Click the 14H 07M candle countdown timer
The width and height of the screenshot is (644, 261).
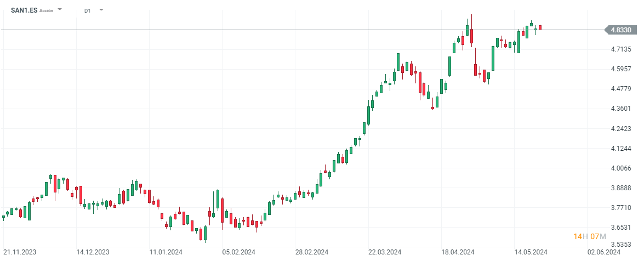[x=590, y=236]
